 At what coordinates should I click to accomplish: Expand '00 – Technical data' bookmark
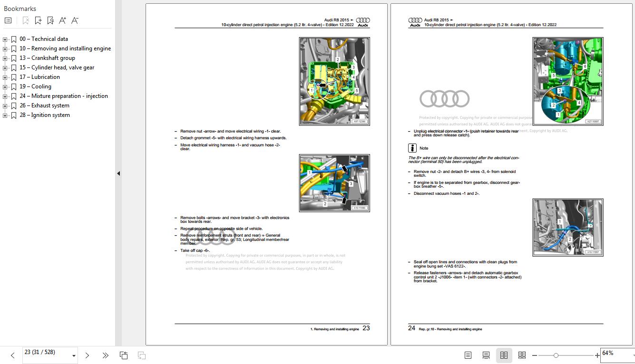tap(5, 39)
